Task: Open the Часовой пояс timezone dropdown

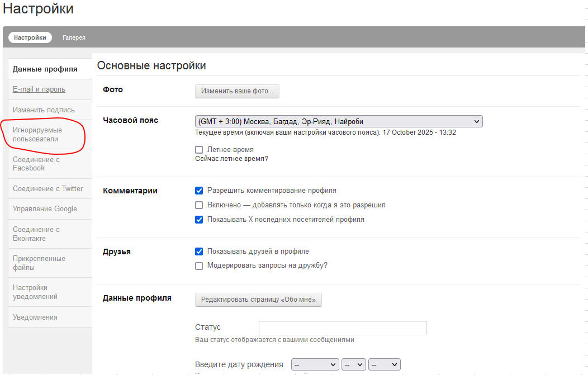Action: point(338,121)
